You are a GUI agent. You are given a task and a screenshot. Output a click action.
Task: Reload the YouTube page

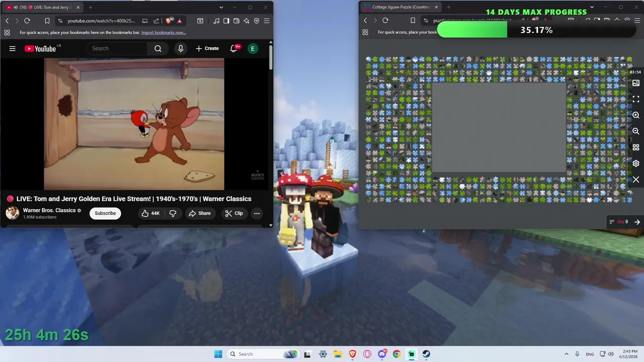[27, 21]
